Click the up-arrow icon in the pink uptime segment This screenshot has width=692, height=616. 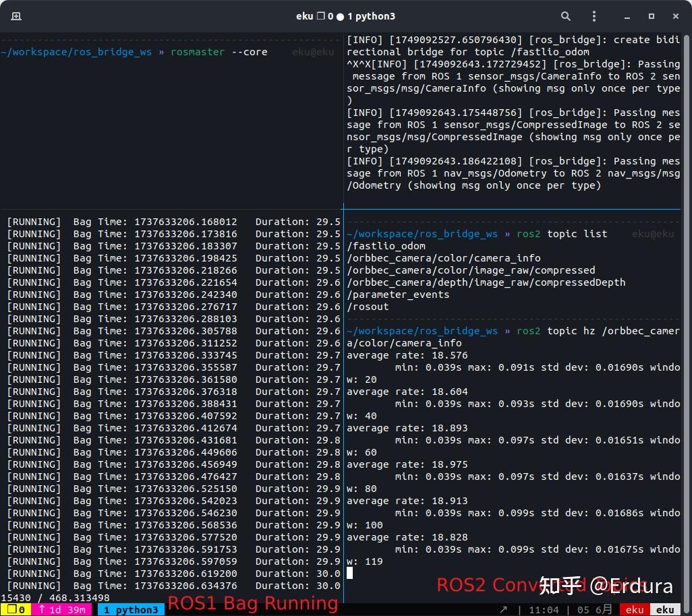[42, 609]
